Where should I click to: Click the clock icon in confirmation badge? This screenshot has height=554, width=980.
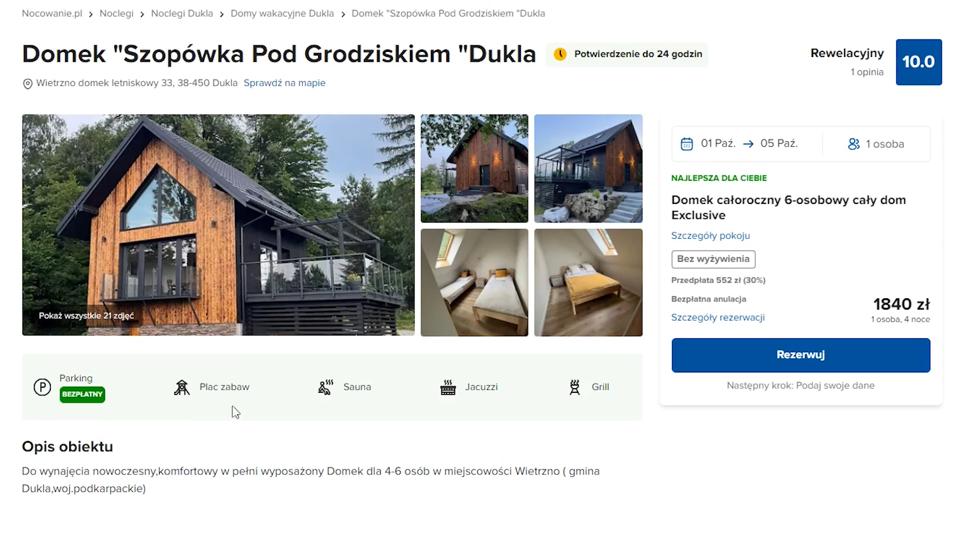click(560, 54)
